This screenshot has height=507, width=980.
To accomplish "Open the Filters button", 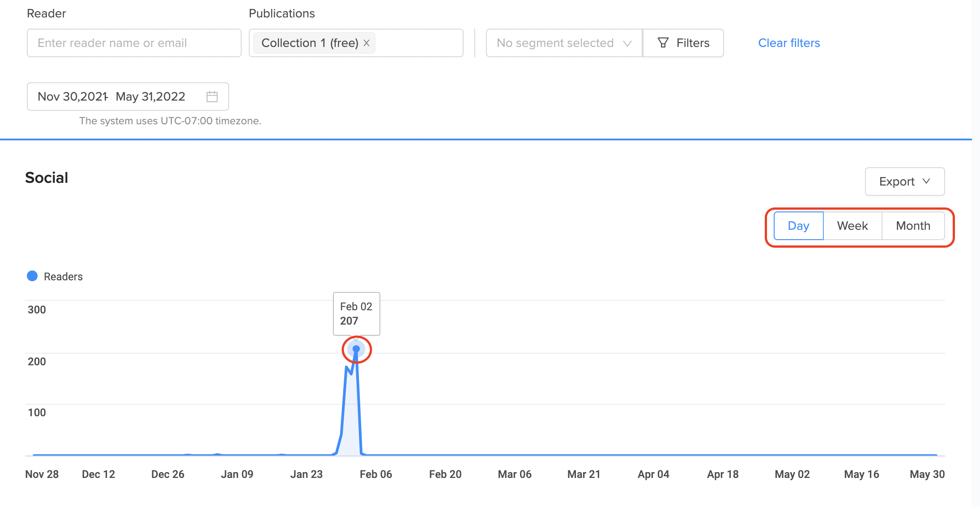I will point(683,43).
